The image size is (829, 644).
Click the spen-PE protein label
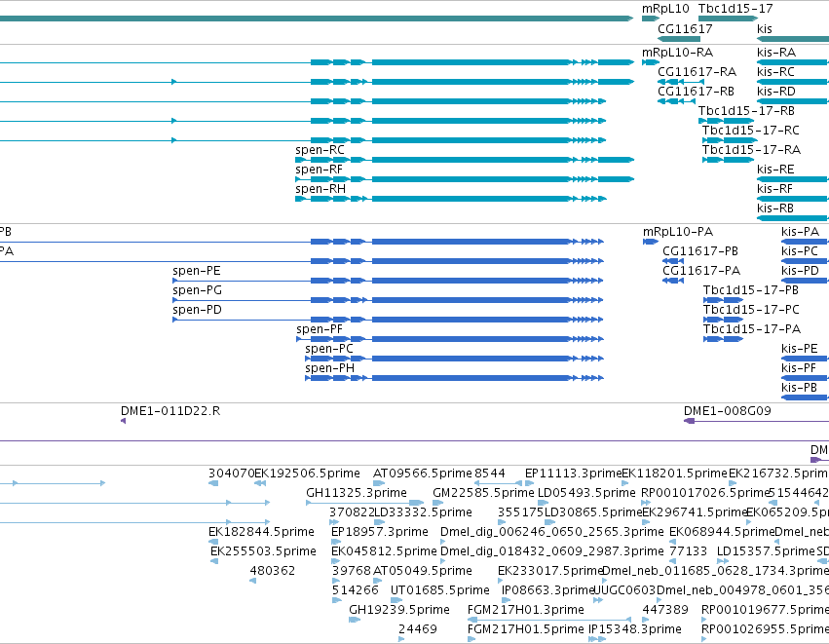tap(196, 271)
